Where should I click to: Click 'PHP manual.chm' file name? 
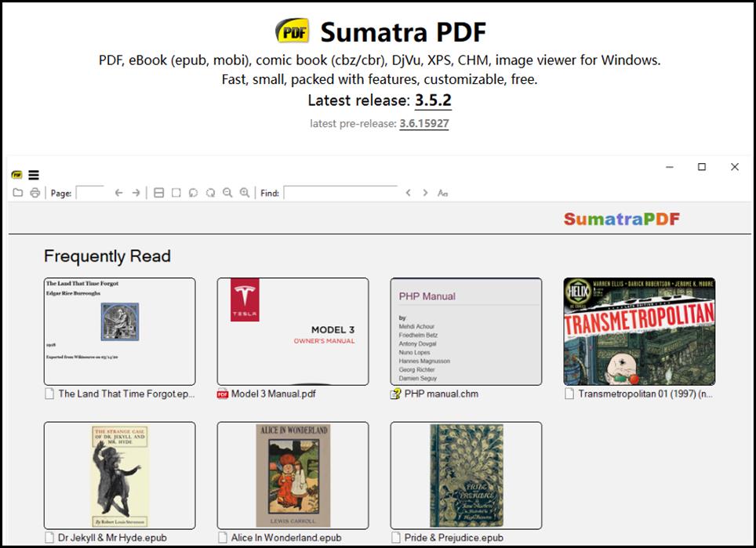coord(442,394)
